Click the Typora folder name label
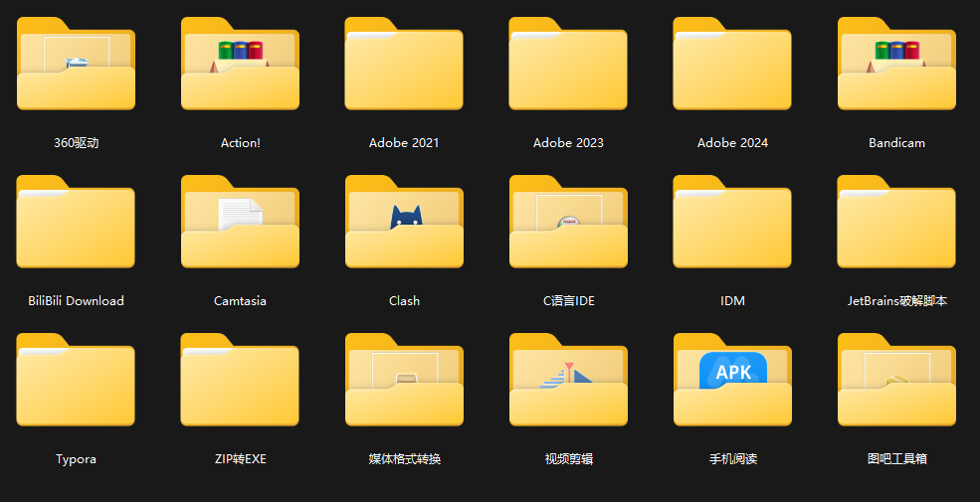Image resolution: width=980 pixels, height=502 pixels. pos(76,459)
